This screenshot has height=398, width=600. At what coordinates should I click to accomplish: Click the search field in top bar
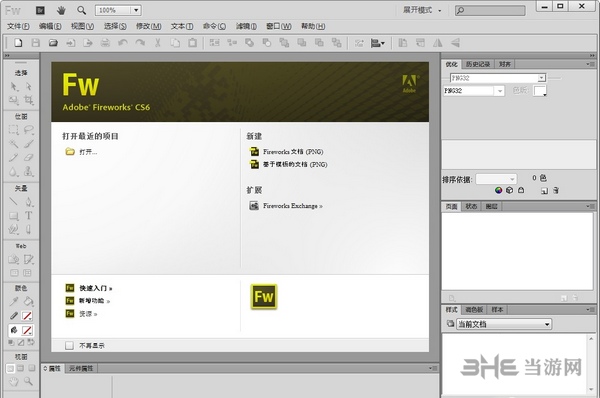490,10
